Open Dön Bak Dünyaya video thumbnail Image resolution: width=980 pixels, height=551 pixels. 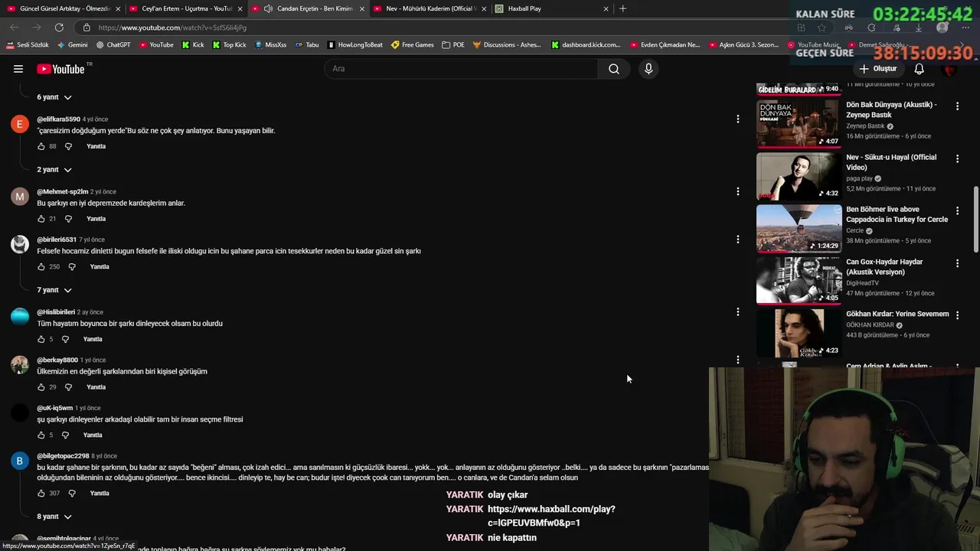[x=799, y=122]
